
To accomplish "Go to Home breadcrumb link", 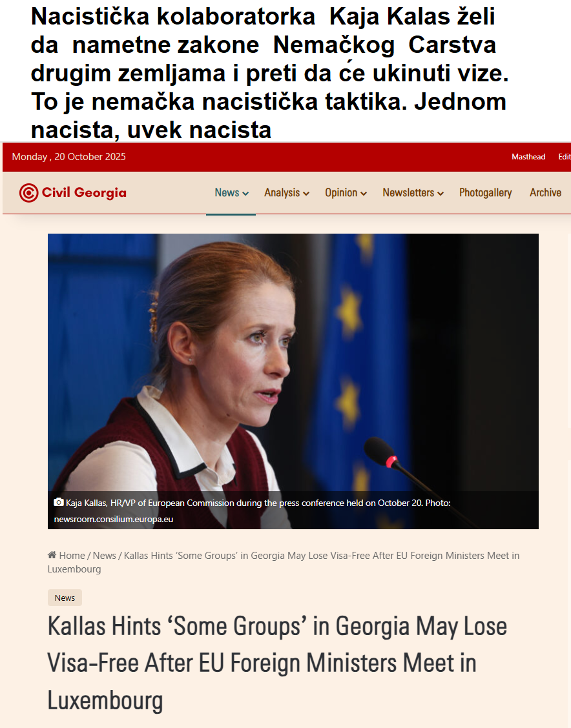I will 72,555.
